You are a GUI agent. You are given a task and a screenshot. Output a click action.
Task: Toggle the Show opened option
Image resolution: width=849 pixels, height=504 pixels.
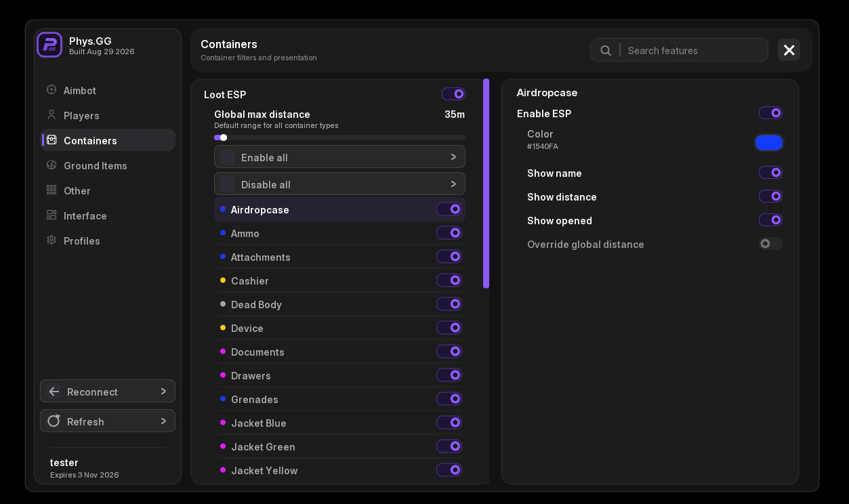pos(770,220)
